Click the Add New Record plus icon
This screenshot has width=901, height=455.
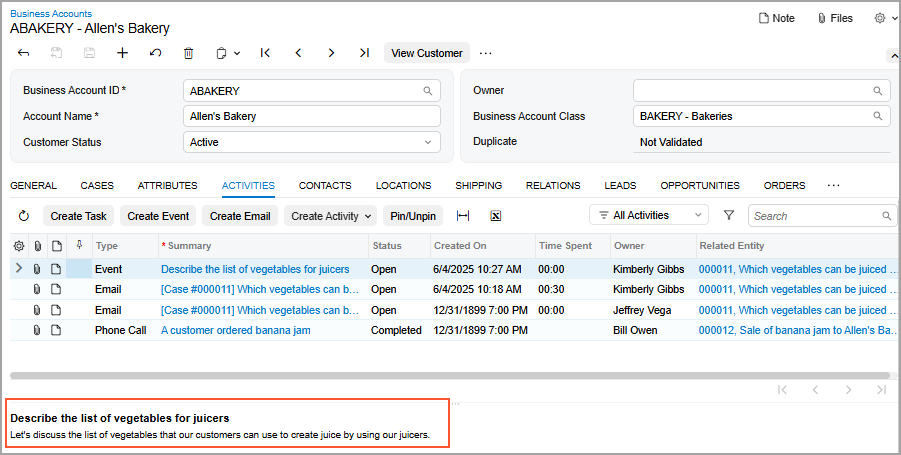click(122, 53)
